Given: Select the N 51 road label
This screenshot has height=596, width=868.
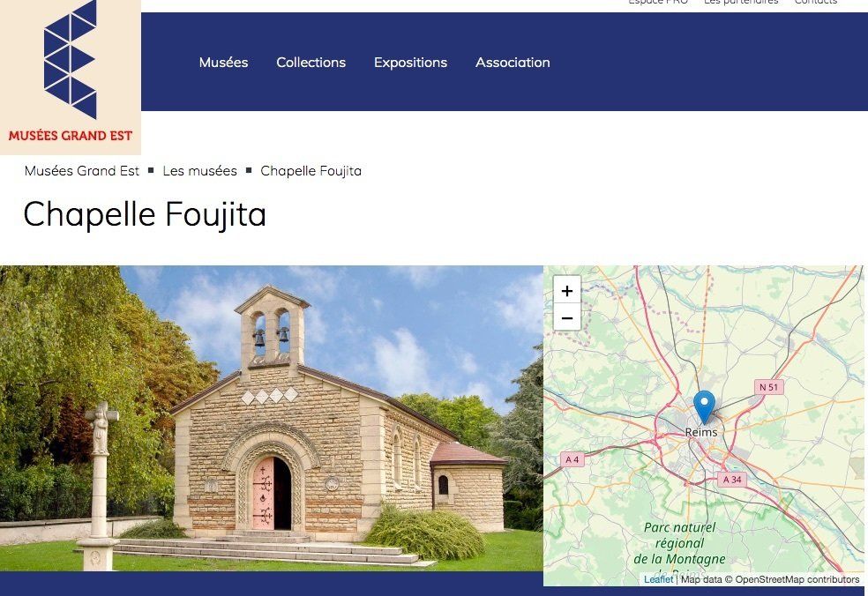Looking at the screenshot, I should [769, 387].
